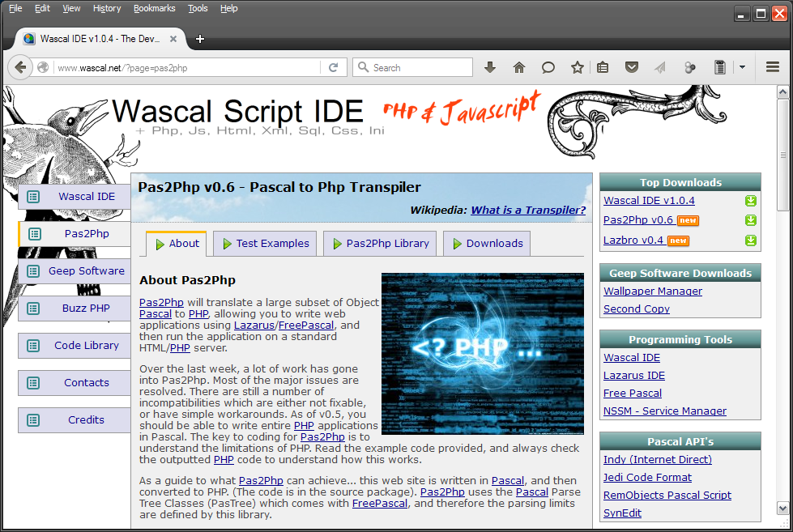Download Wascal IDE v1.0.4 via its green icon

click(750, 200)
